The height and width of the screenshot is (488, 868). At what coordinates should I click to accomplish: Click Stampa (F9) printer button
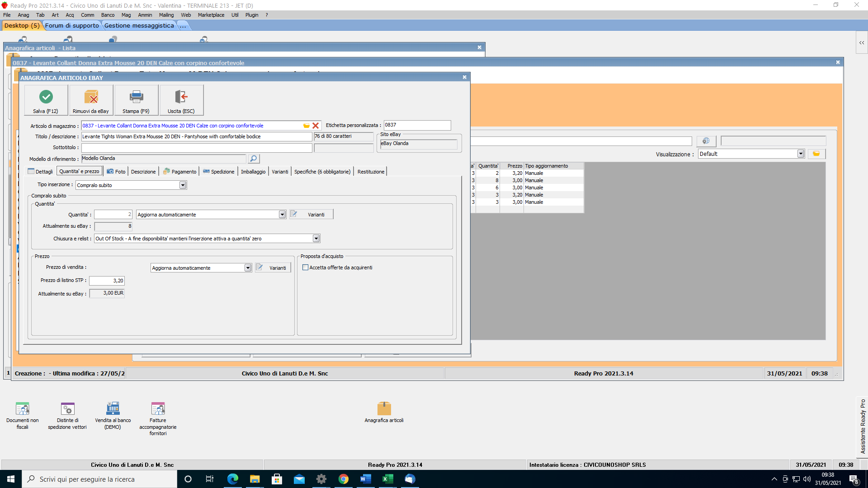click(x=136, y=100)
